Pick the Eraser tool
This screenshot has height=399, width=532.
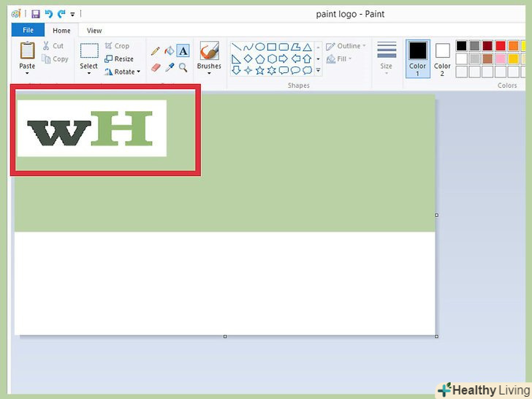156,67
